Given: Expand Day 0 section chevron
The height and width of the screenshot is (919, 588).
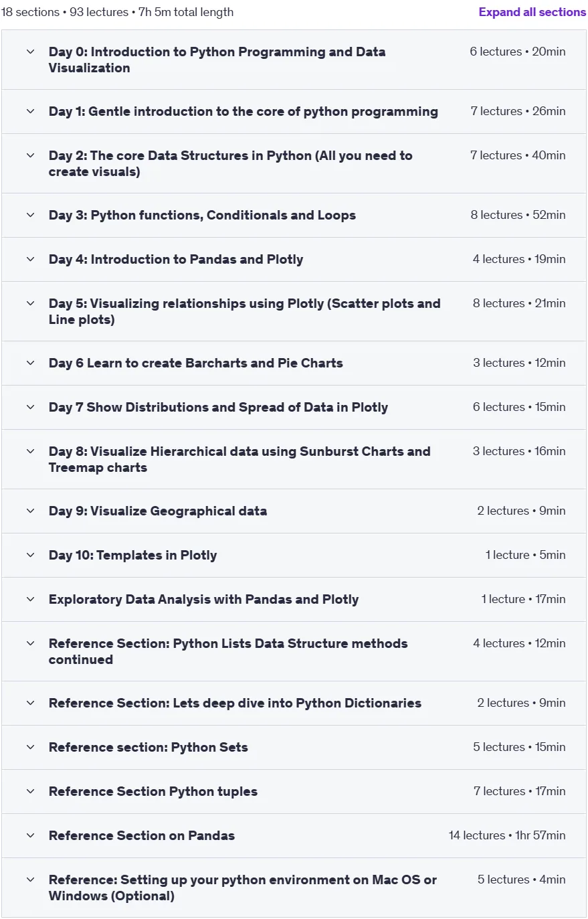Looking at the screenshot, I should [x=30, y=52].
